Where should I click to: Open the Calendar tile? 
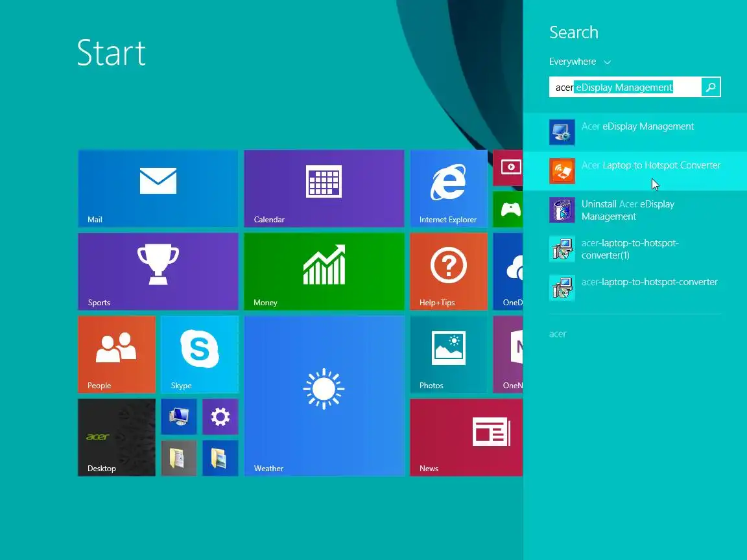click(x=324, y=189)
